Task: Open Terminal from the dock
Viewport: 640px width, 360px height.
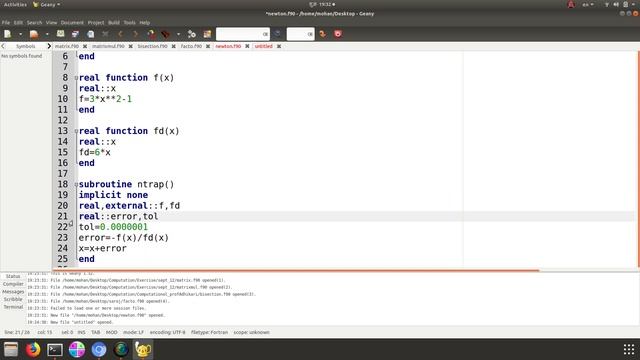Action: point(55,349)
